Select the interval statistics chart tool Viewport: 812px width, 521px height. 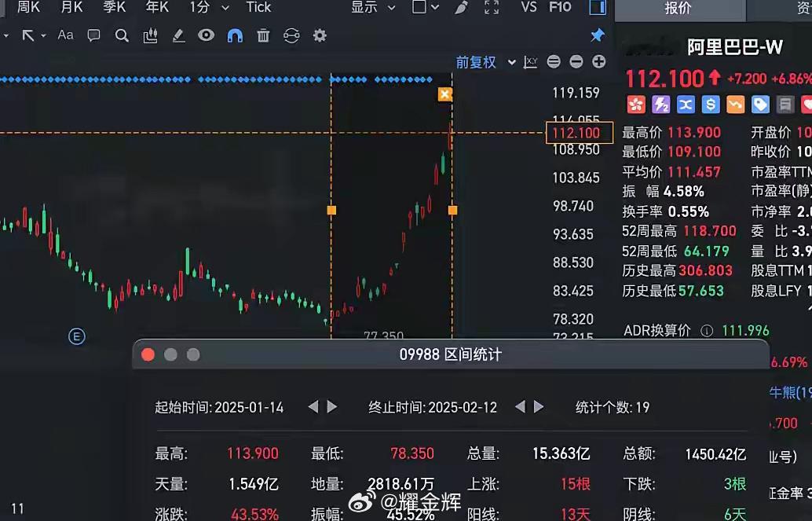150,35
